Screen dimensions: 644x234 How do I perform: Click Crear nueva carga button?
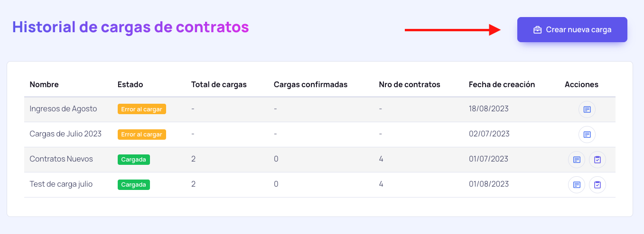(x=572, y=30)
